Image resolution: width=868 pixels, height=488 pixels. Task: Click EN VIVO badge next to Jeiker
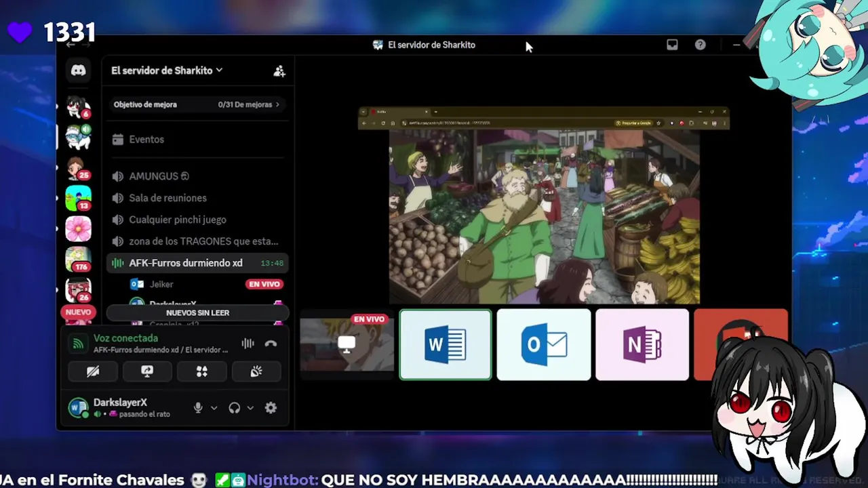264,285
